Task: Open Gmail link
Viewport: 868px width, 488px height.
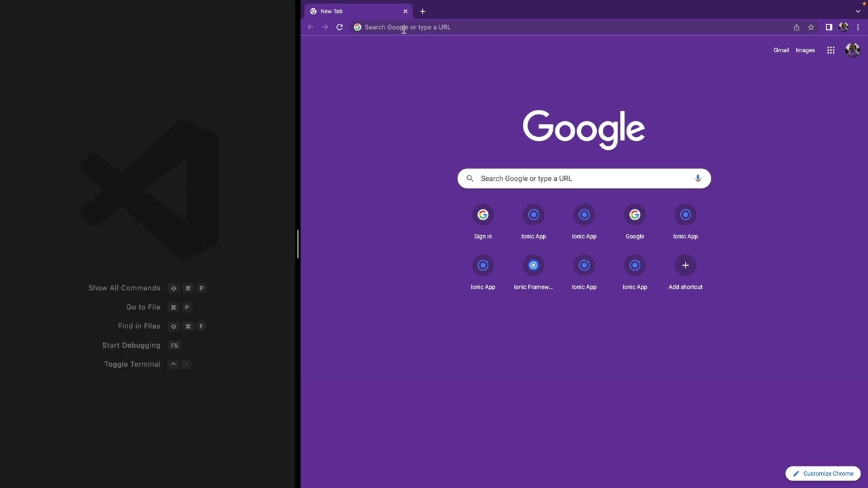Action: tap(781, 50)
